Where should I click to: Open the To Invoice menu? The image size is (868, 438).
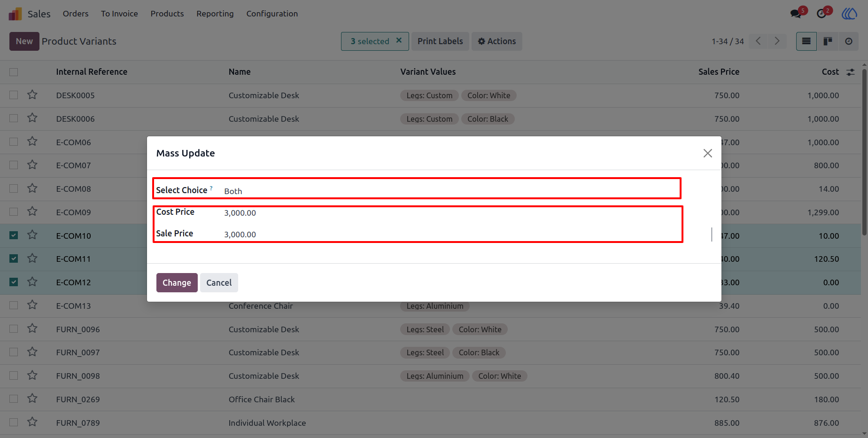[x=119, y=14]
